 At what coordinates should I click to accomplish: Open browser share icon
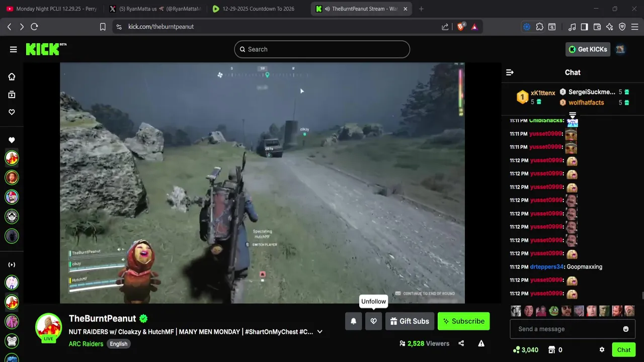[445, 27]
